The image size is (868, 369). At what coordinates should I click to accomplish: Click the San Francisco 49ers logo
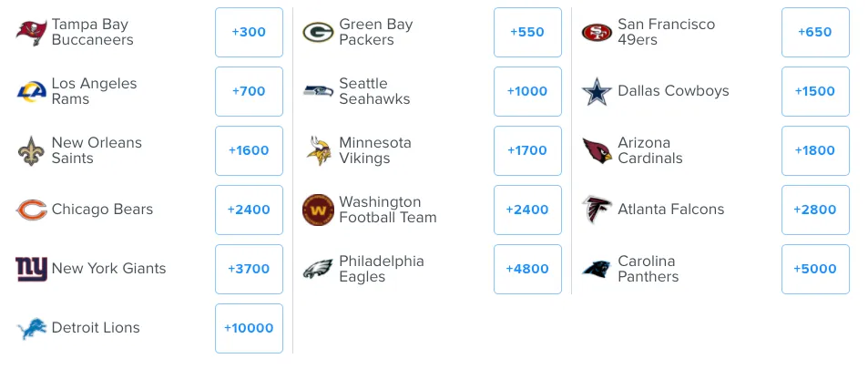pyautogui.click(x=597, y=33)
